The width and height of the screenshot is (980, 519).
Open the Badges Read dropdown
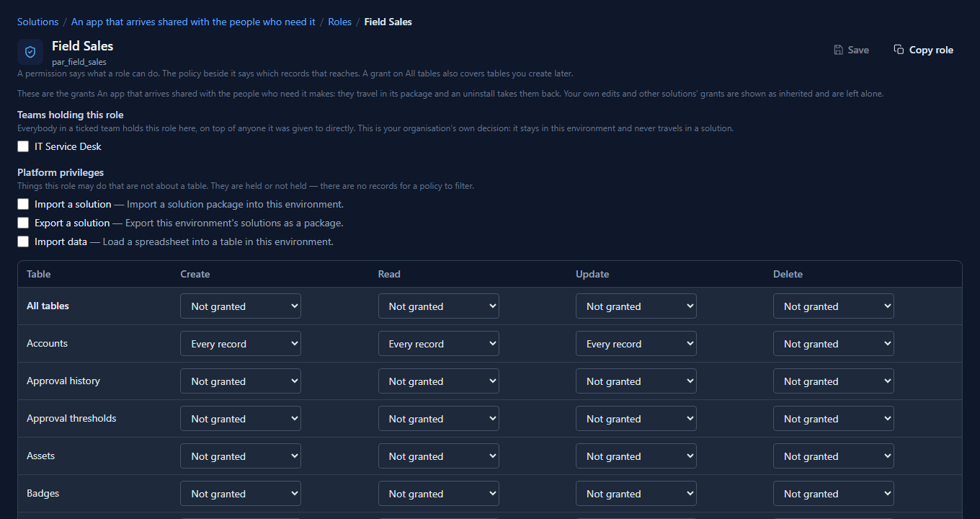coord(438,494)
